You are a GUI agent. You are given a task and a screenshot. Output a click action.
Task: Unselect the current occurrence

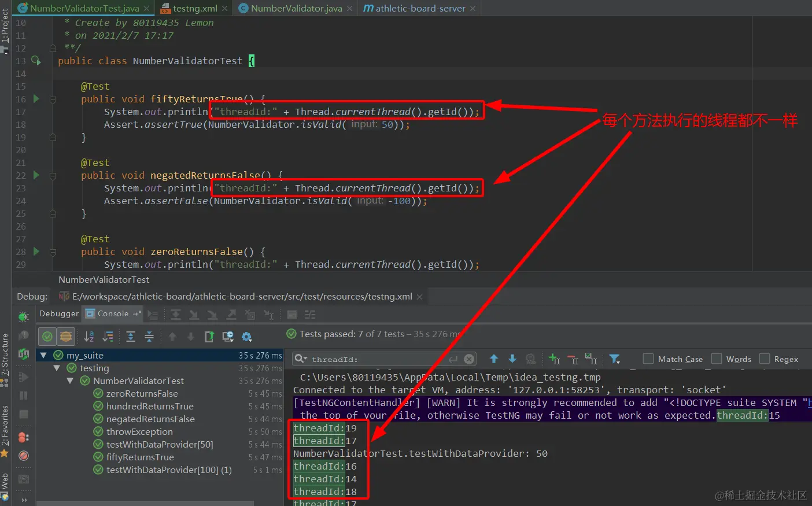click(573, 359)
